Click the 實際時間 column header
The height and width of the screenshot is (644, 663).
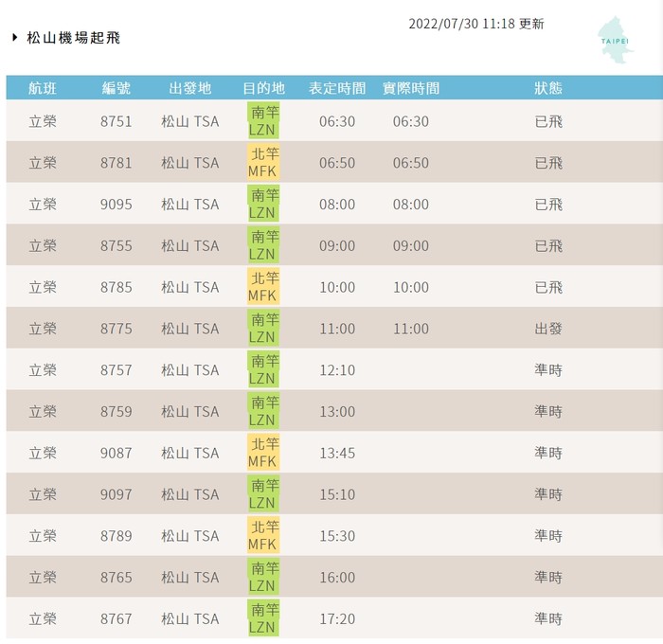tap(411, 88)
